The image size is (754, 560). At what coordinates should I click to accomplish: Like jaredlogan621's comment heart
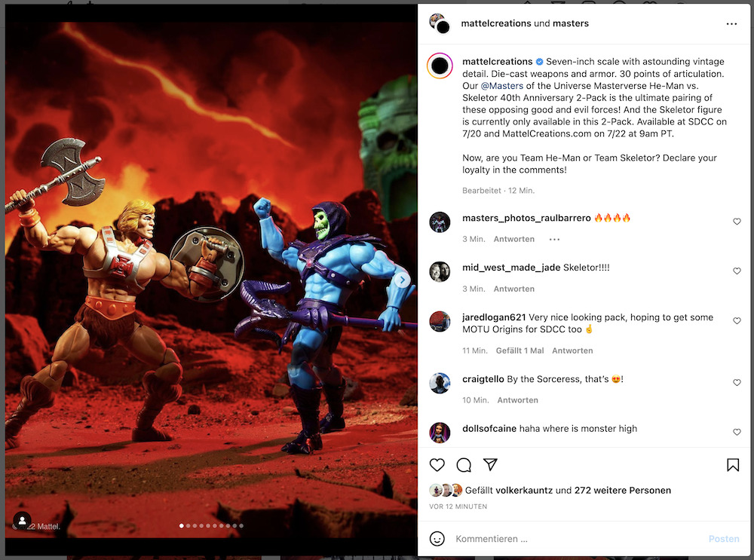pos(737,320)
